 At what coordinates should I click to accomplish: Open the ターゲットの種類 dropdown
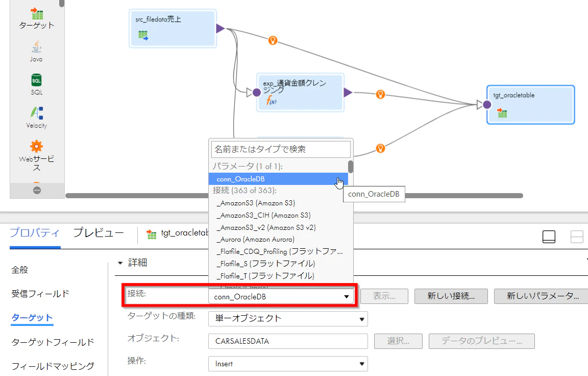point(288,319)
